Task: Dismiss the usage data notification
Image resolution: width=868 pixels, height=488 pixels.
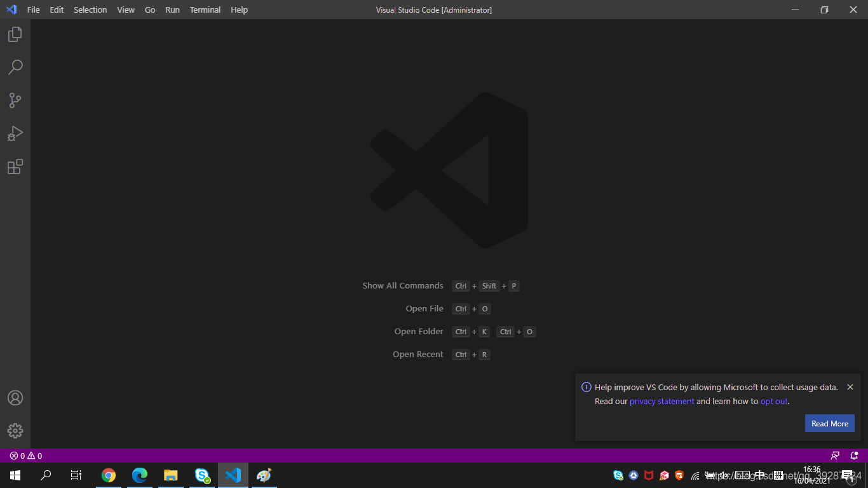Action: (x=850, y=387)
